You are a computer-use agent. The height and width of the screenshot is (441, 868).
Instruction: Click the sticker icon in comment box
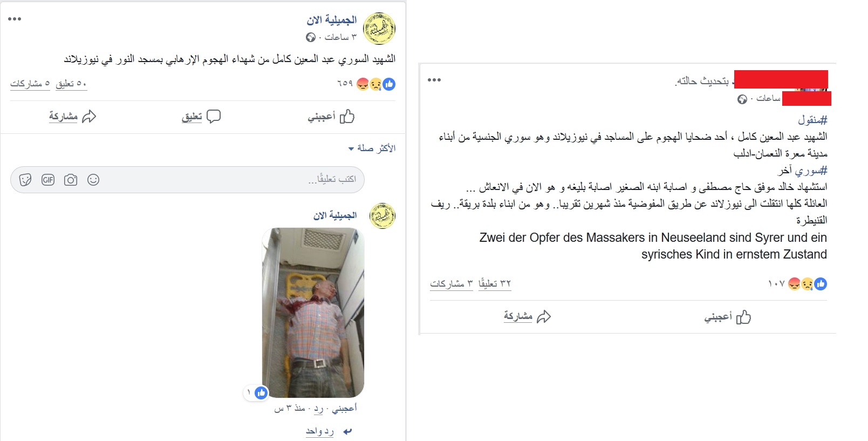point(25,180)
